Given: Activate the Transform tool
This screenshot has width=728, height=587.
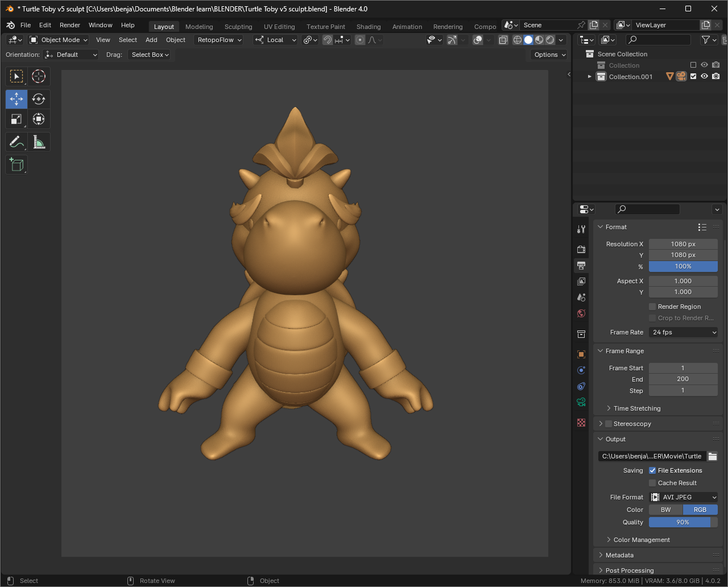Looking at the screenshot, I should pyautogui.click(x=39, y=119).
